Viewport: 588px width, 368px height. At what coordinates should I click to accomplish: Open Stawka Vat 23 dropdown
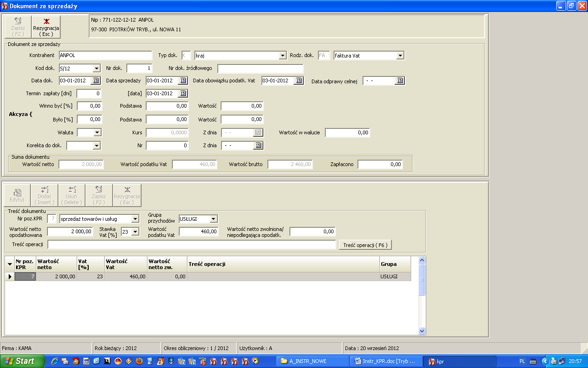(x=135, y=232)
